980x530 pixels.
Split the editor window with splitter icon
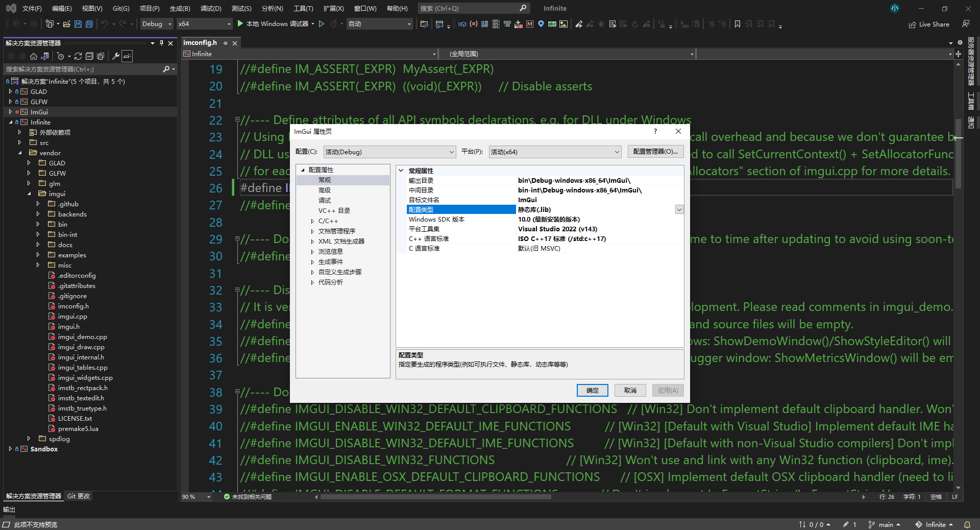point(958,54)
